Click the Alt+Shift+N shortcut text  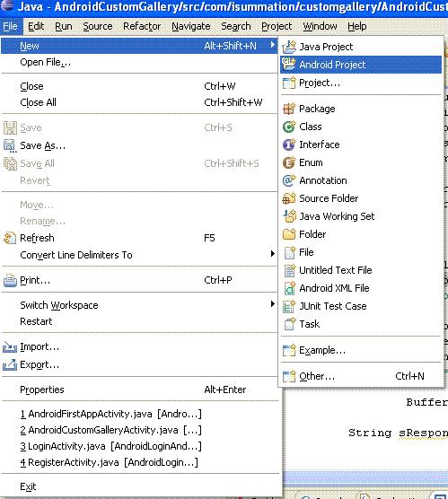tap(230, 46)
